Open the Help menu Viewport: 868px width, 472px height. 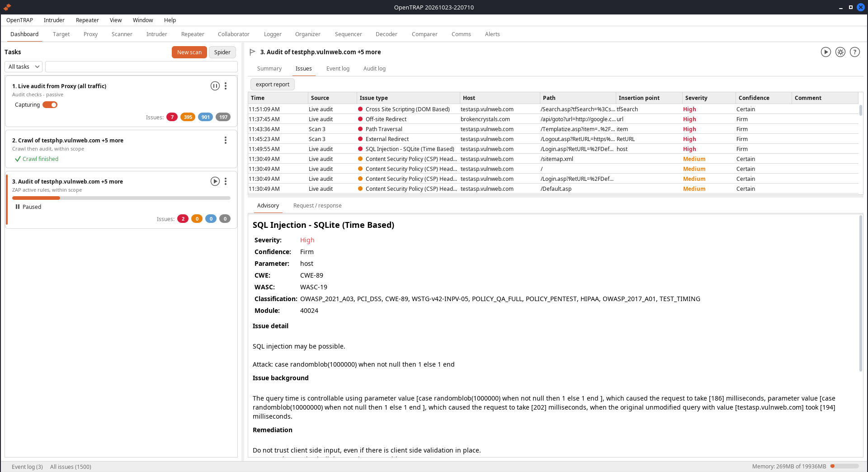170,20
